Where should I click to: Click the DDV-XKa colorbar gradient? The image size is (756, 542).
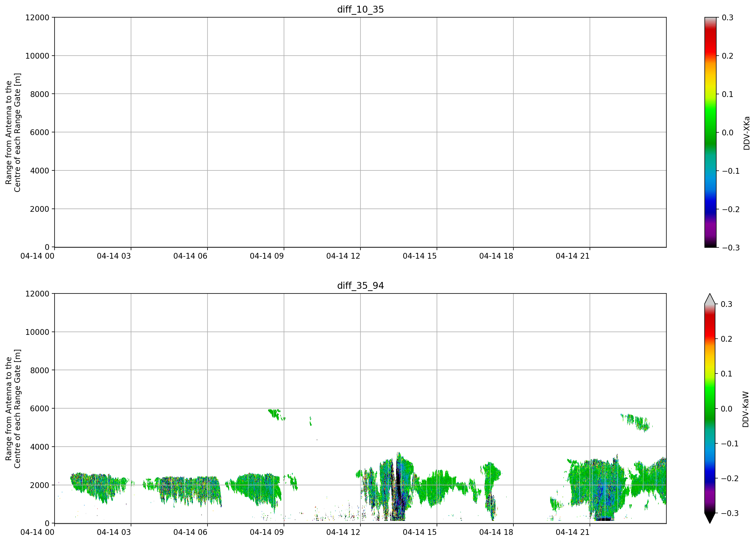tap(710, 132)
